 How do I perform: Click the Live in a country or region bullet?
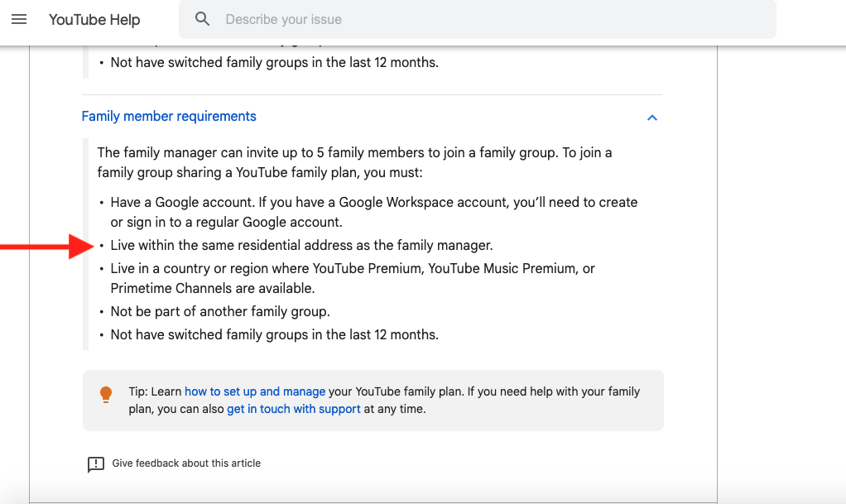pos(353,269)
